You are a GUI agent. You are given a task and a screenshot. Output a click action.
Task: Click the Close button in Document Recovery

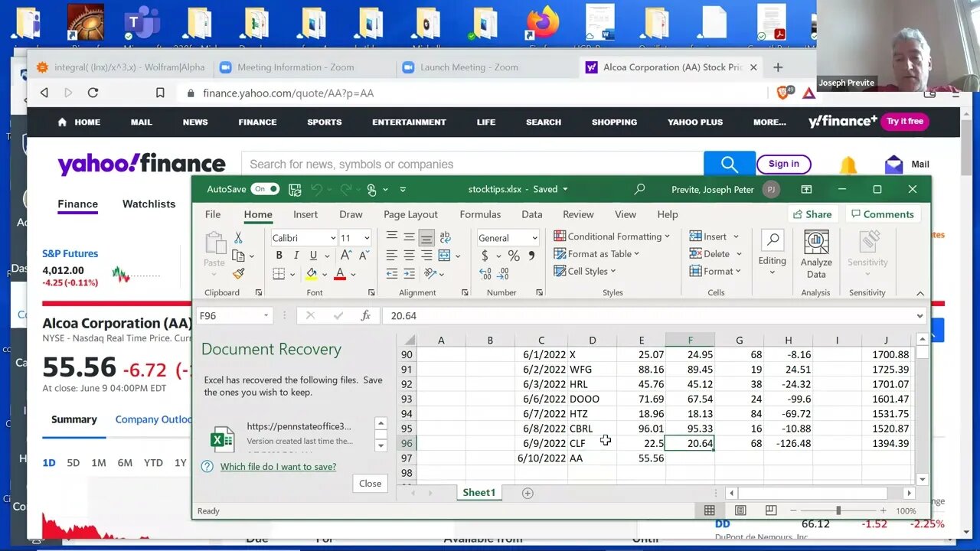point(370,483)
